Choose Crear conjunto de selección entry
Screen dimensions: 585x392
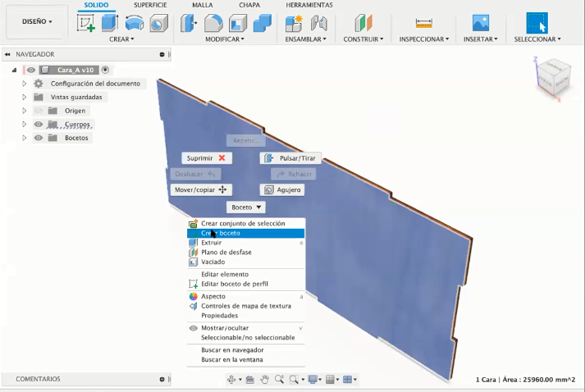coord(246,223)
